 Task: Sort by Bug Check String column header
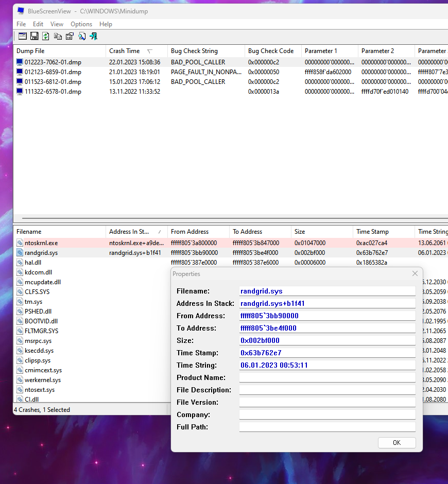click(206, 51)
